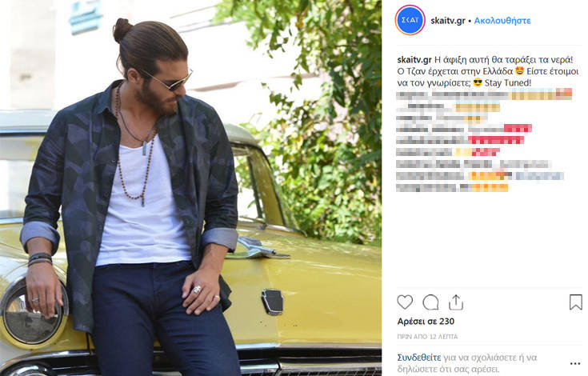Click the Stay Tuned! caption text
The width and height of the screenshot is (588, 376).
coord(508,83)
